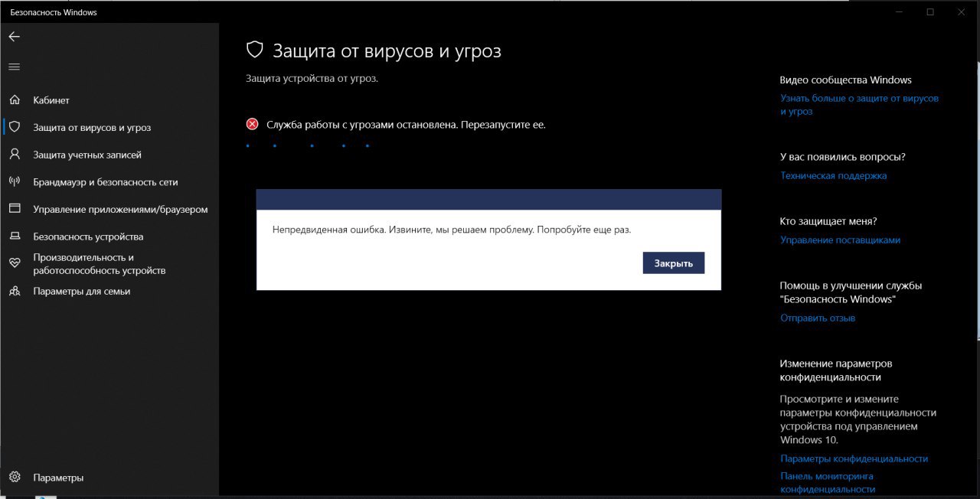Click the home icon beside Кабинет
980x499 pixels.
[x=15, y=100]
